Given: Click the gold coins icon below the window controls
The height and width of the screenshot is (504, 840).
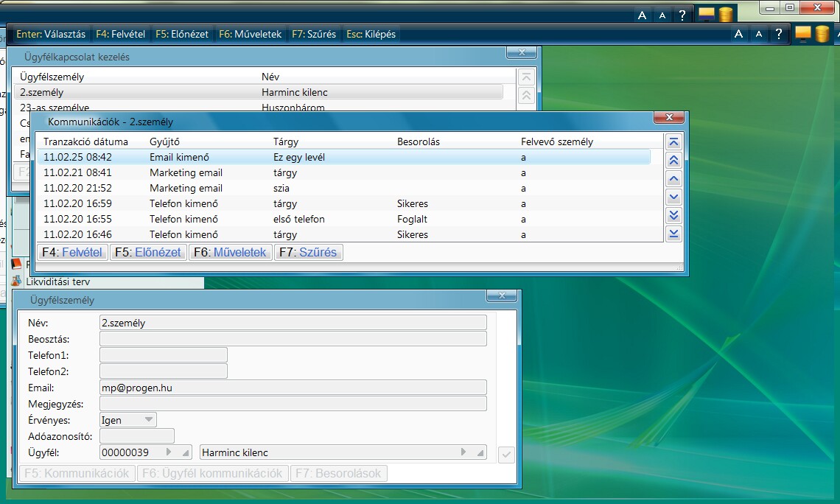Looking at the screenshot, I should pos(822,34).
